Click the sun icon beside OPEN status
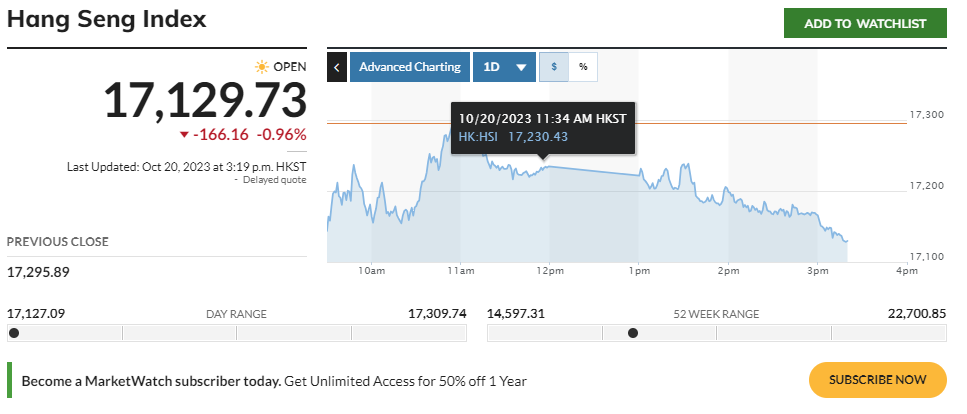Viewport: 967px width, 414px height. [x=262, y=67]
